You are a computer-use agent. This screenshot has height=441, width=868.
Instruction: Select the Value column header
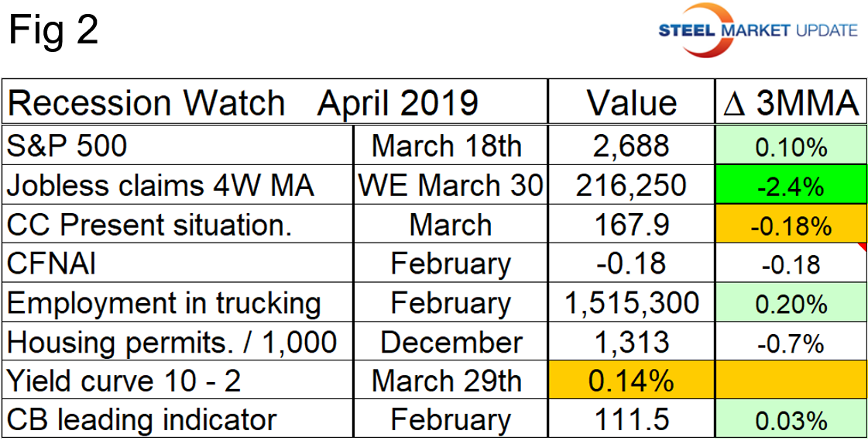pos(630,103)
